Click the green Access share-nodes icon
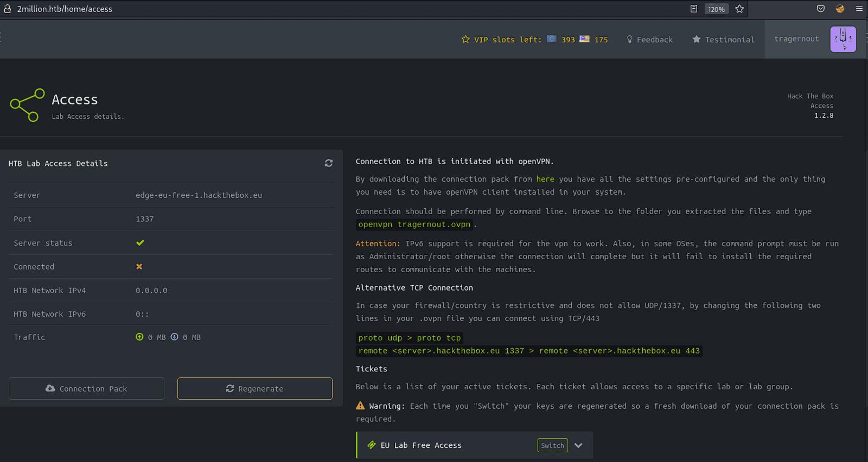The image size is (868, 462). click(27, 105)
